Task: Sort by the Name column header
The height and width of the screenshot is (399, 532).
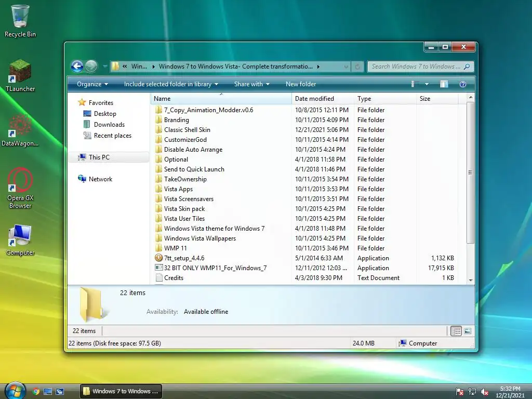Action: click(x=221, y=99)
